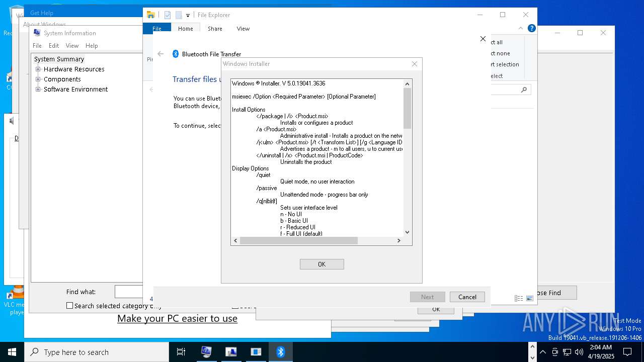Viewport: 644px width, 362px height.
Task: Open Task View from taskbar
Action: pyautogui.click(x=181, y=352)
